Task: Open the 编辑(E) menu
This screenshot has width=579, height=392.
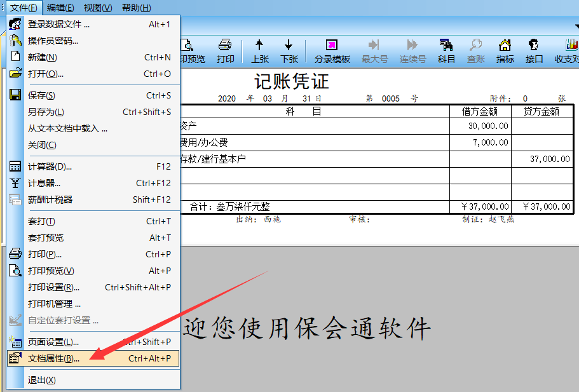Action: coord(60,8)
